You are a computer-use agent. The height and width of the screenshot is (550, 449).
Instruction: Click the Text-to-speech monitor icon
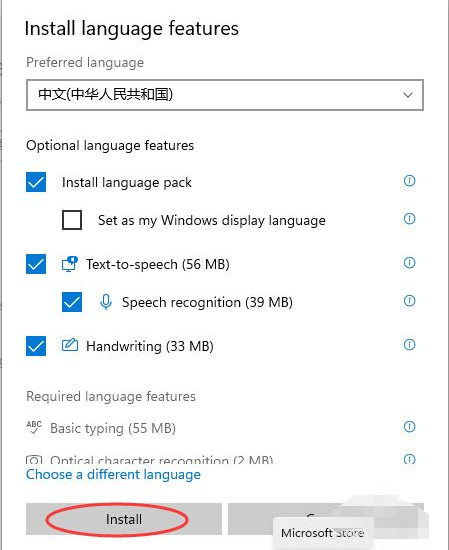coord(70,264)
